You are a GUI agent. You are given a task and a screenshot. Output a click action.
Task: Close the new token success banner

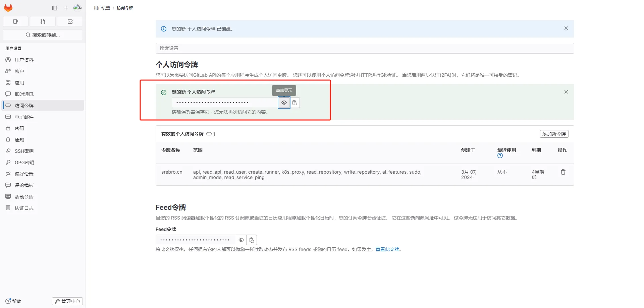point(566,92)
